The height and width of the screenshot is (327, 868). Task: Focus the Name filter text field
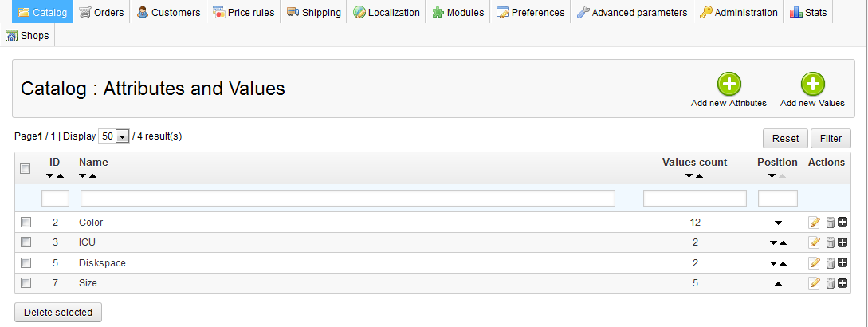click(348, 198)
